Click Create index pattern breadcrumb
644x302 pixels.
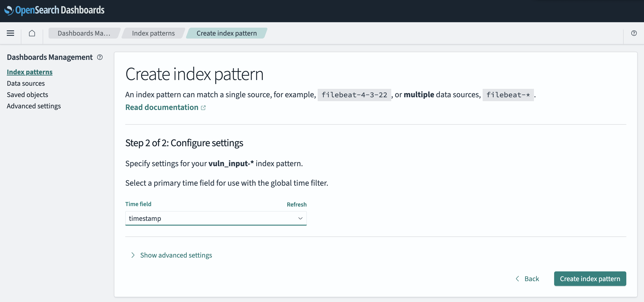[x=226, y=33]
